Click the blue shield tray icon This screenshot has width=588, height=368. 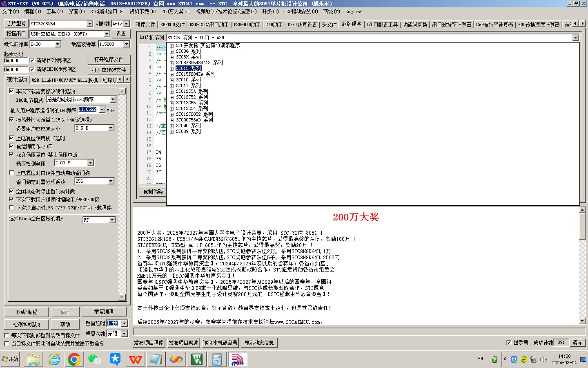[514, 359]
